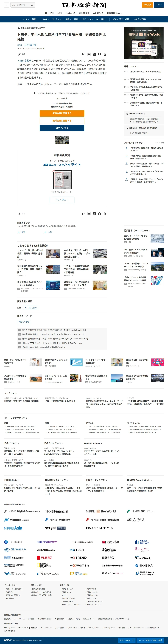168x644 pixels.
Task: Share to X via icon under the headline
Action: pyautogui.click(x=94, y=54)
